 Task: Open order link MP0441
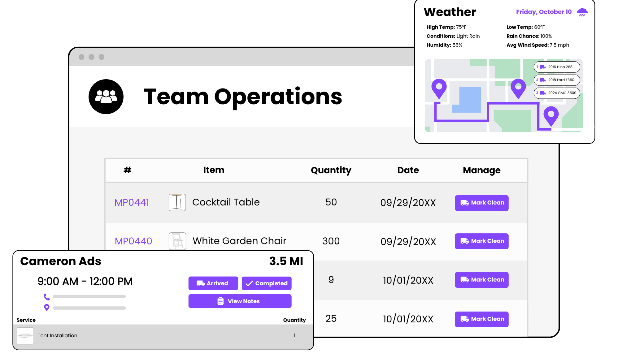pos(132,202)
